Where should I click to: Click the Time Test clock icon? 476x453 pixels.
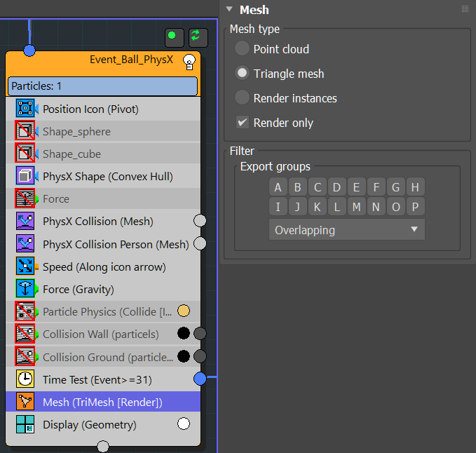click(x=25, y=379)
